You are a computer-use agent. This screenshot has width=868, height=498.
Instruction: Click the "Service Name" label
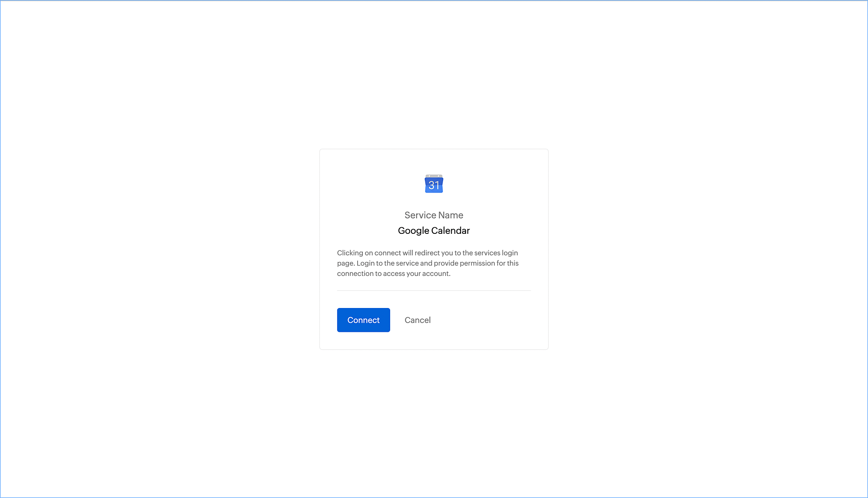click(x=434, y=215)
